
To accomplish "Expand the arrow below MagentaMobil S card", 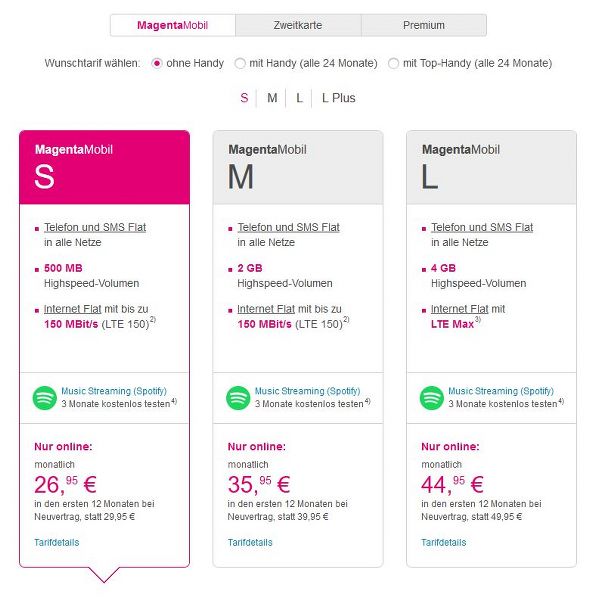I will point(104,574).
